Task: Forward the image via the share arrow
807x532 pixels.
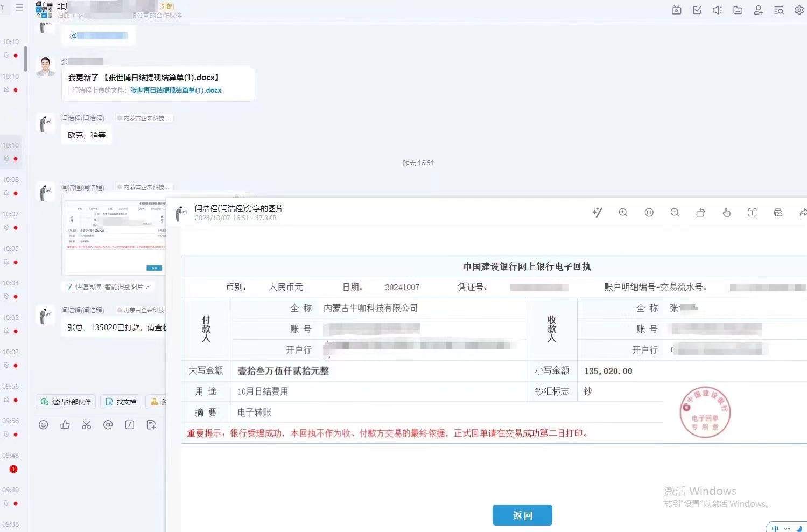Action: click(x=804, y=212)
